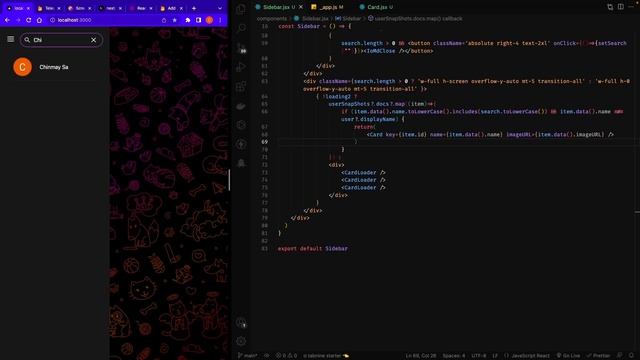Focus the search field containing 'Chi'
The width and height of the screenshot is (640, 360).
(x=61, y=40)
